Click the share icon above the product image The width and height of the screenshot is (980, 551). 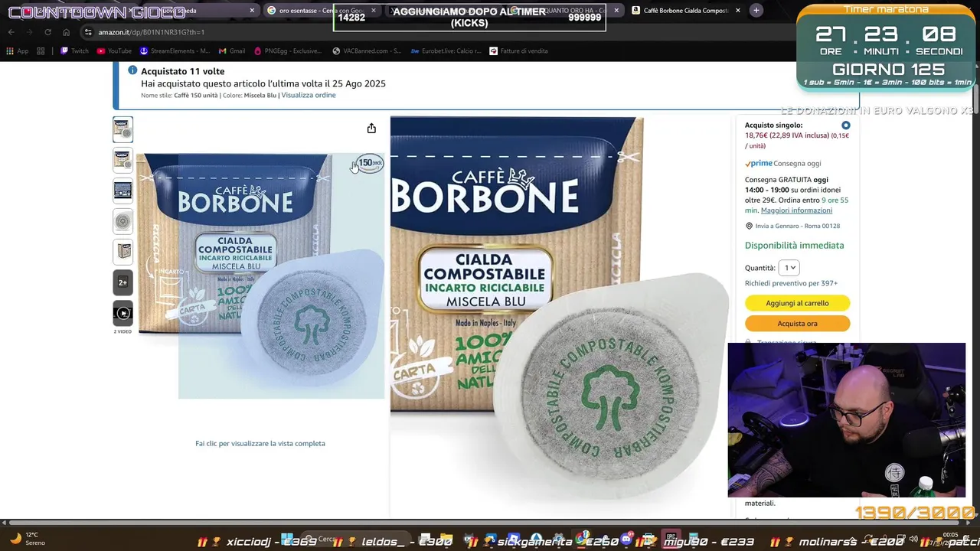pos(371,129)
